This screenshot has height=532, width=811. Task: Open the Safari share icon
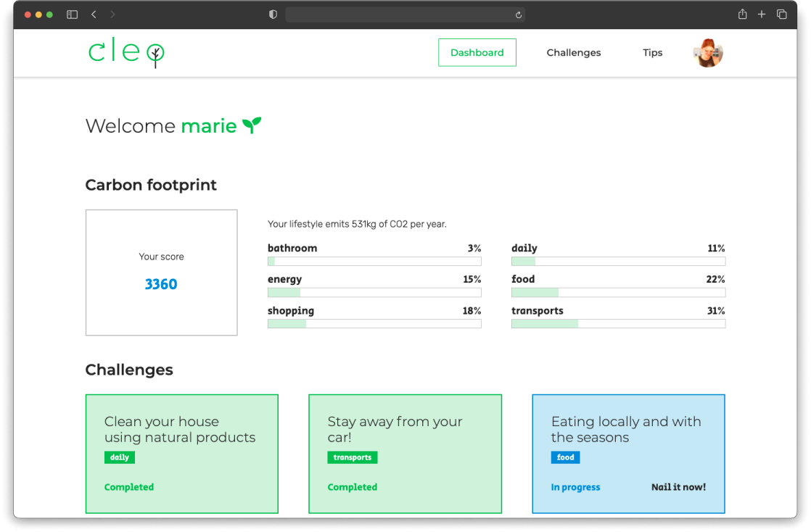pyautogui.click(x=742, y=14)
